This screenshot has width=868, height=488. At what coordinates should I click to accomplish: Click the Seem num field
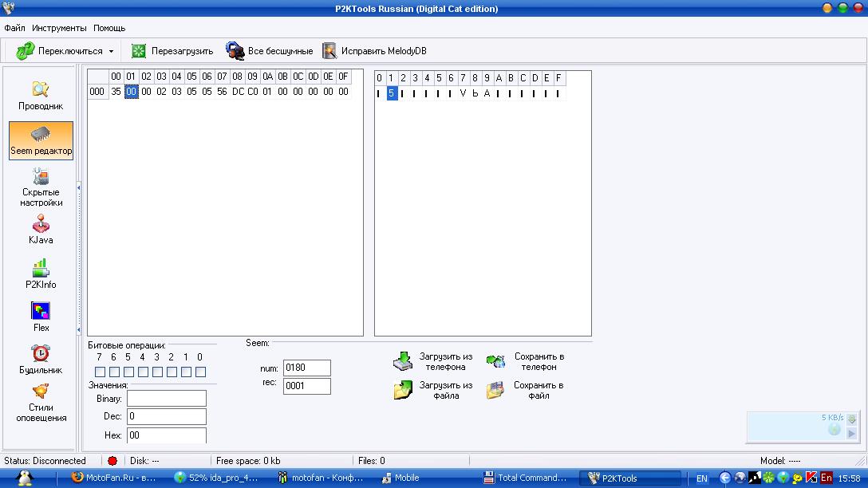pos(307,368)
